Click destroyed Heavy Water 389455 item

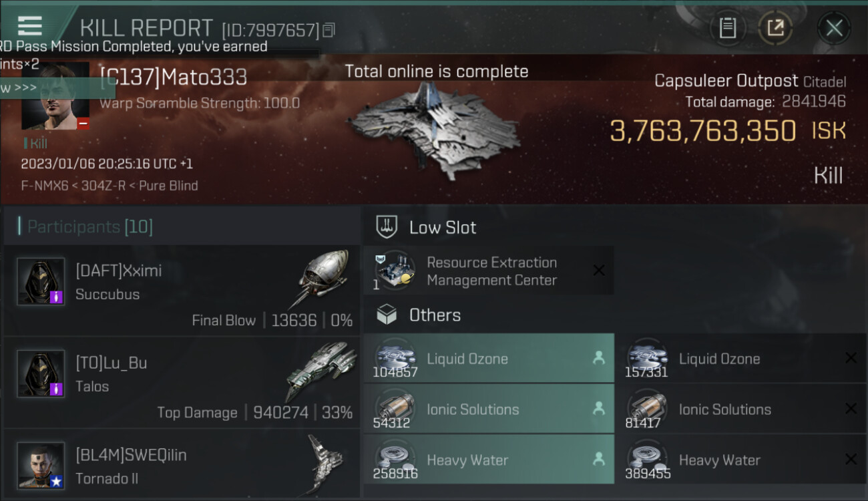741,460
